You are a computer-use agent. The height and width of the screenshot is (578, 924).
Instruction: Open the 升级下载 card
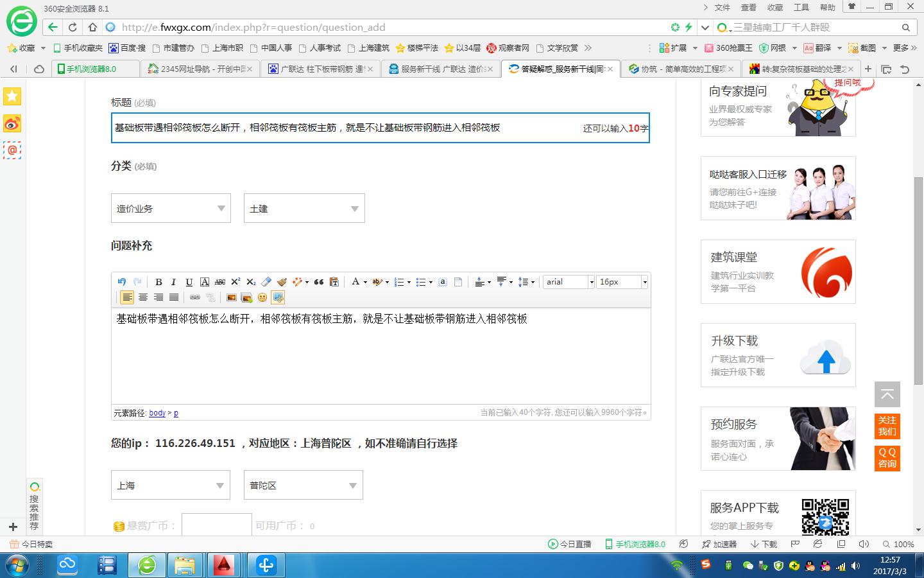click(778, 355)
